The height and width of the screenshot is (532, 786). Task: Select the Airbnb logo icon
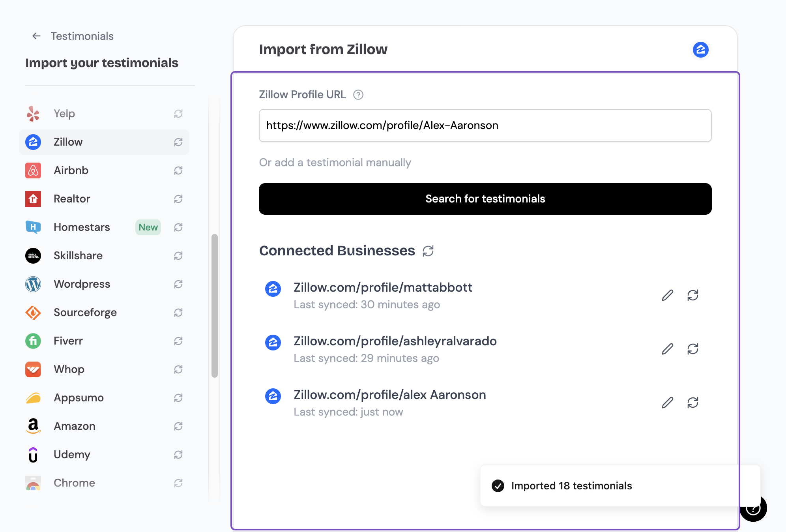point(33,170)
